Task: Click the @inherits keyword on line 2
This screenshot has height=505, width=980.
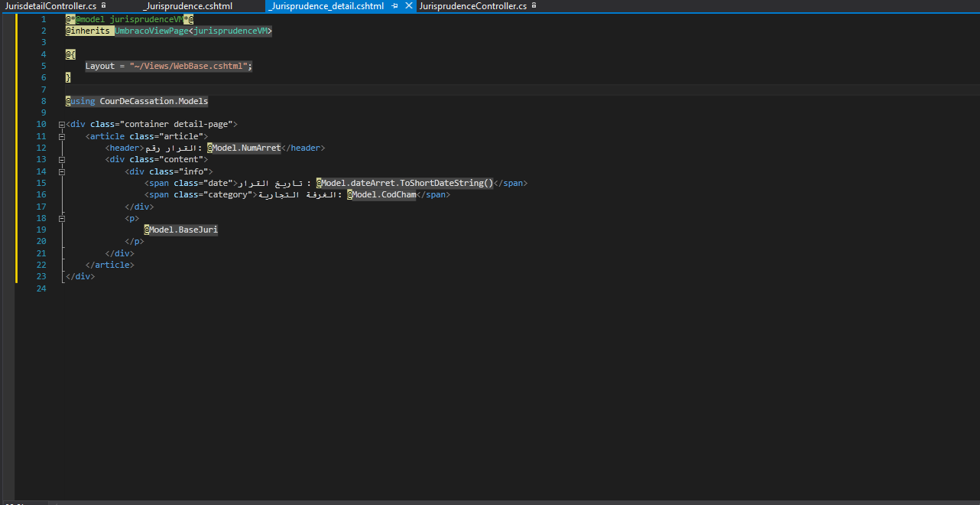Action: pyautogui.click(x=88, y=31)
